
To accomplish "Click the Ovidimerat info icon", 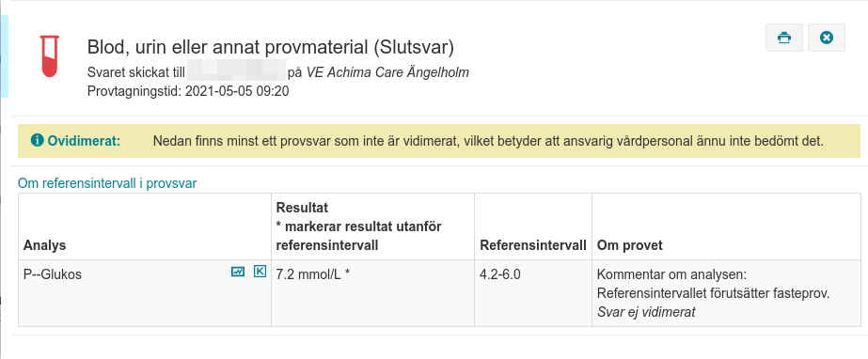I will click(37, 141).
